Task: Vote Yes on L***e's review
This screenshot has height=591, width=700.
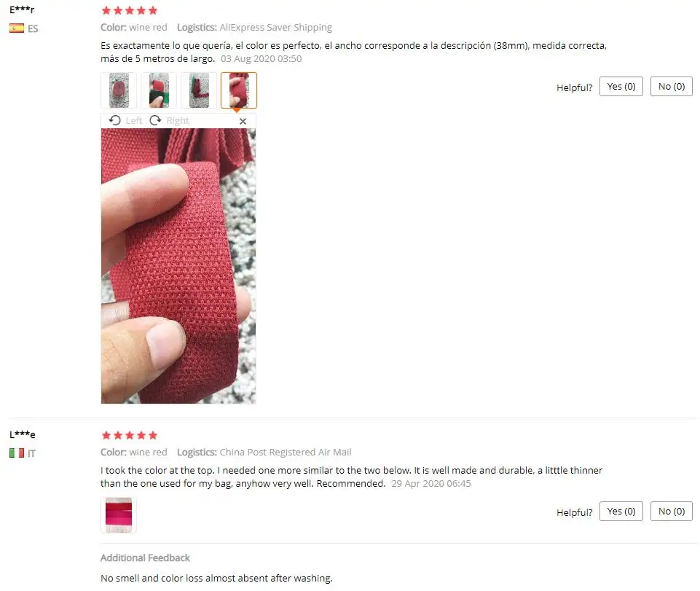Action: (x=621, y=511)
